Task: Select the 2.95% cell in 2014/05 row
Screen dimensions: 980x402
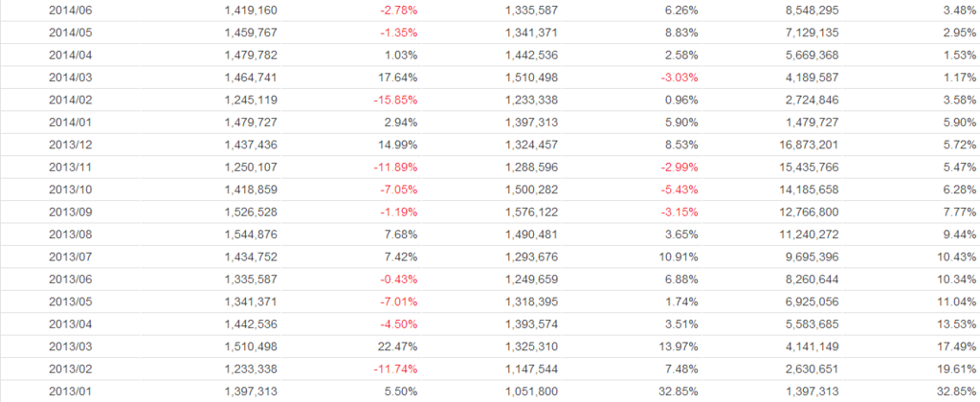Action: pyautogui.click(x=959, y=32)
